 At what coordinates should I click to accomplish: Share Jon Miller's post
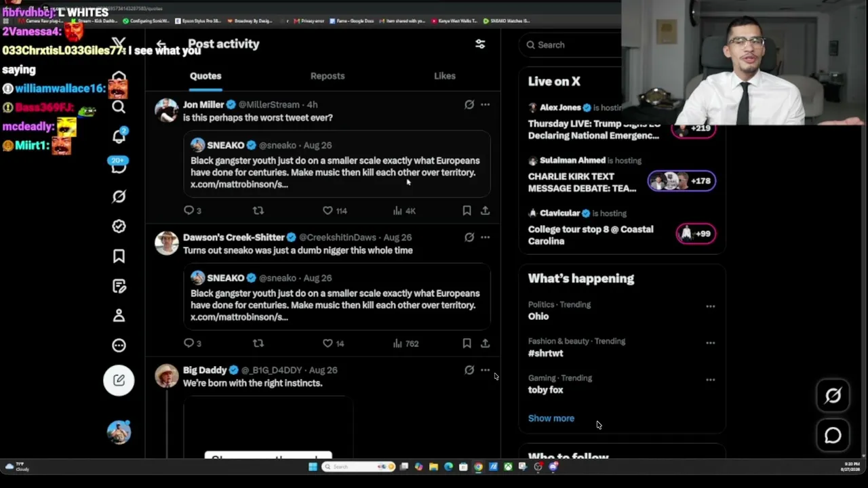(x=485, y=211)
